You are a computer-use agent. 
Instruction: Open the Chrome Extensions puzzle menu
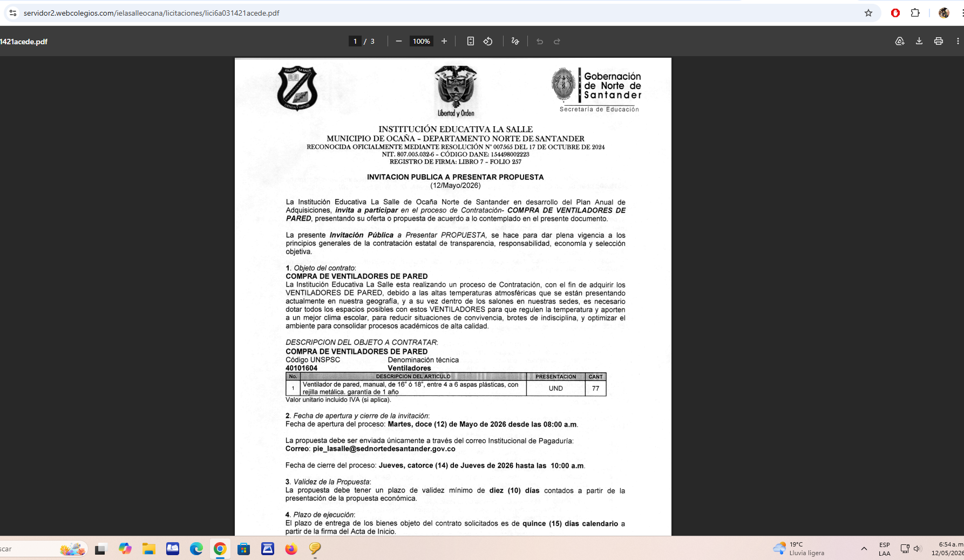[x=915, y=13]
